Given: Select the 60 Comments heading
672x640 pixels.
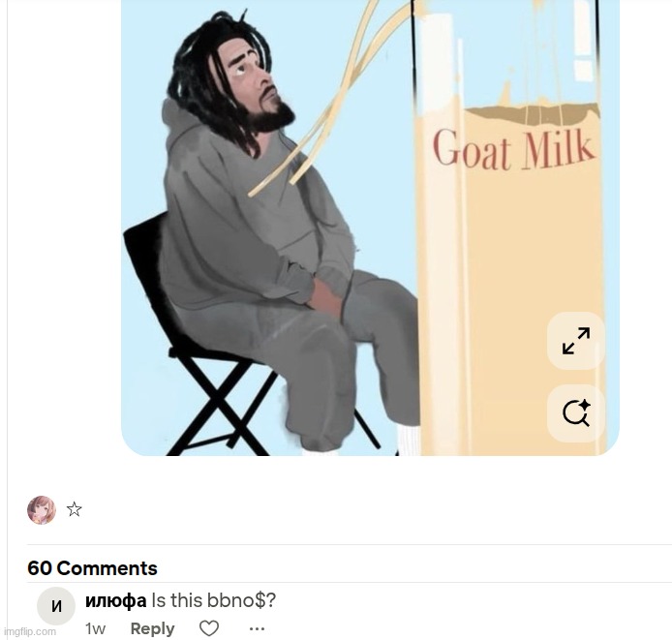Looking at the screenshot, I should click(92, 568).
